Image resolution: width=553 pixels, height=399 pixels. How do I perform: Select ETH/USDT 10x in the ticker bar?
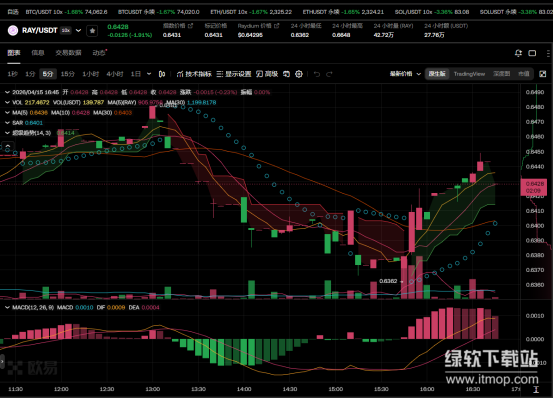[251, 12]
